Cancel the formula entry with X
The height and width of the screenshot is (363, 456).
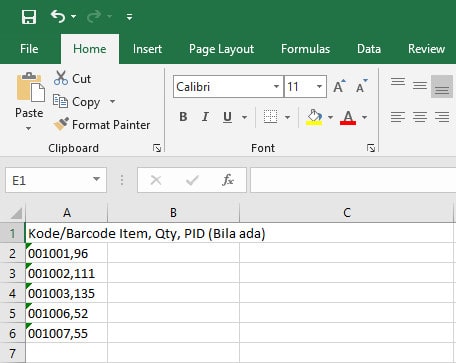(x=156, y=180)
